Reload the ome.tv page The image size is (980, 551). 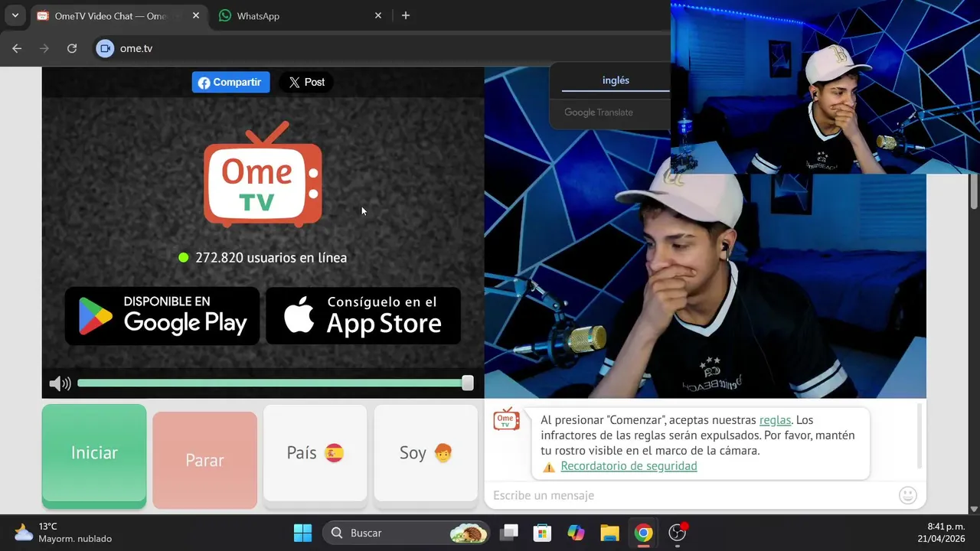72,48
